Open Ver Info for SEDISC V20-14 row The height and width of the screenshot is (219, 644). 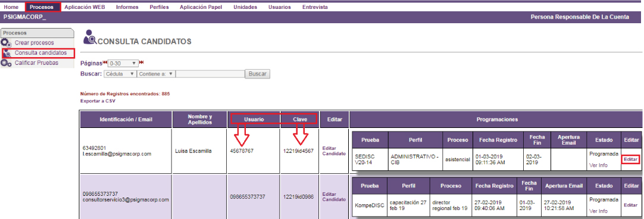click(x=598, y=165)
